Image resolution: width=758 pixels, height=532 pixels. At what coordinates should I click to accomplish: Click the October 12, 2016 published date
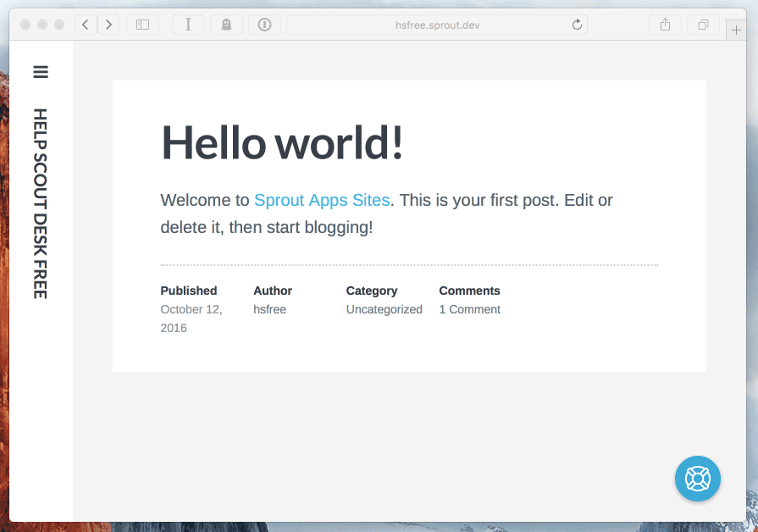click(191, 319)
